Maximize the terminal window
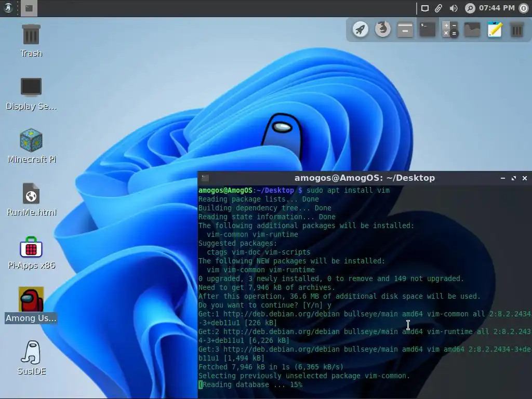Screen dimensions: 532x399 514,178
